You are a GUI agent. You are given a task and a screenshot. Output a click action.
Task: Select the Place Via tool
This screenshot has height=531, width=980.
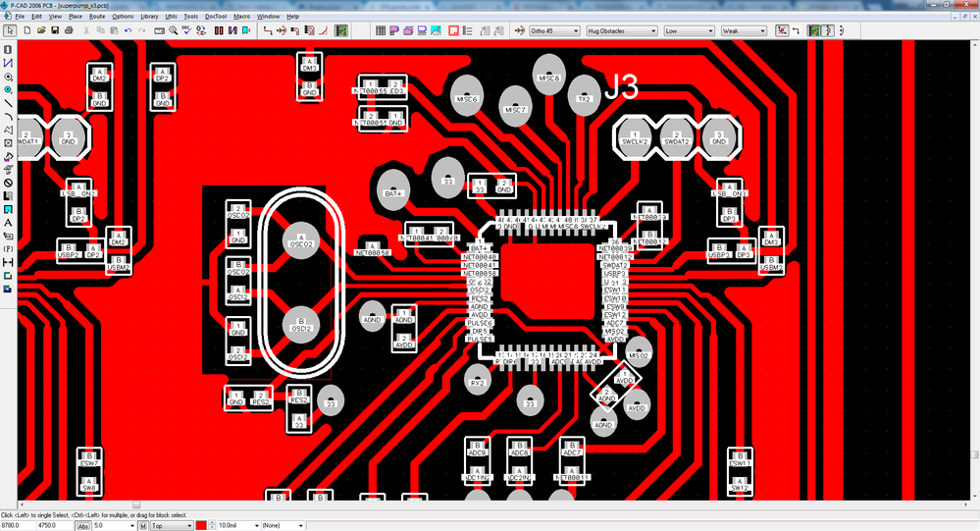point(8,90)
